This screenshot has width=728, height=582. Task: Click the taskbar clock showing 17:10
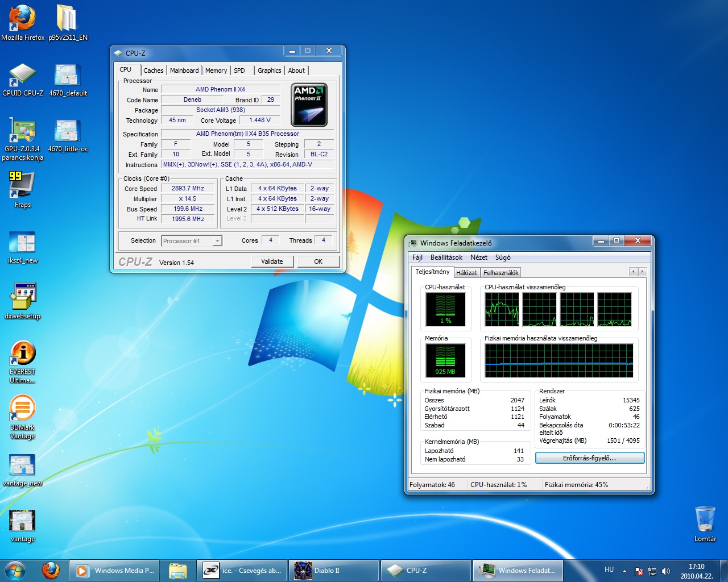pyautogui.click(x=697, y=571)
